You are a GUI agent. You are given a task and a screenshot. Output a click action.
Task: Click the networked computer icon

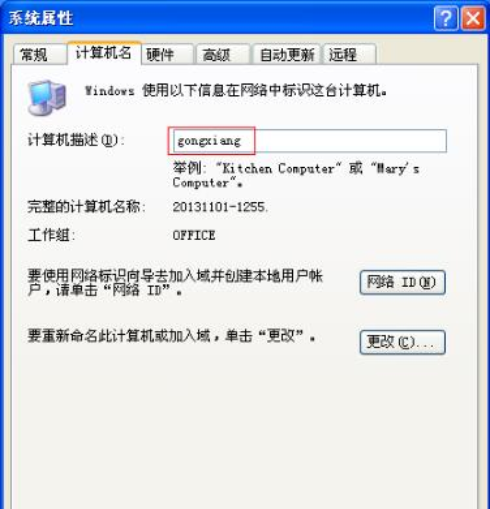click(47, 98)
